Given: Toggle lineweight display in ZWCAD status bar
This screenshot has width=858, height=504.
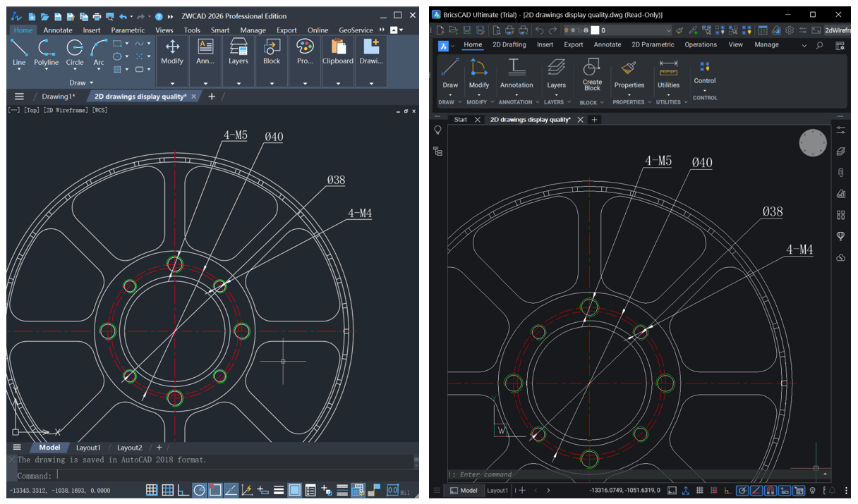Looking at the screenshot, I should pyautogui.click(x=279, y=490).
